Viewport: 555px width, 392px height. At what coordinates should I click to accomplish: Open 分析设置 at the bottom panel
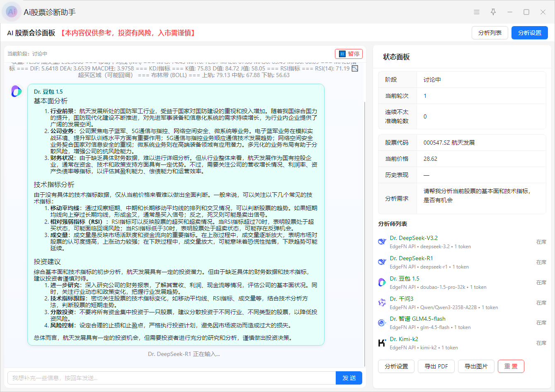pyautogui.click(x=396, y=366)
